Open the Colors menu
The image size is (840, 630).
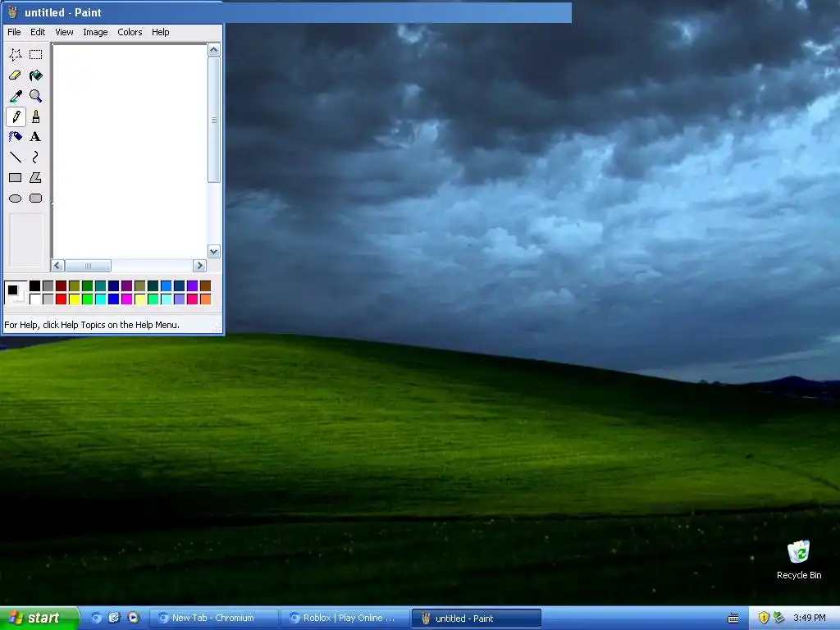point(130,32)
